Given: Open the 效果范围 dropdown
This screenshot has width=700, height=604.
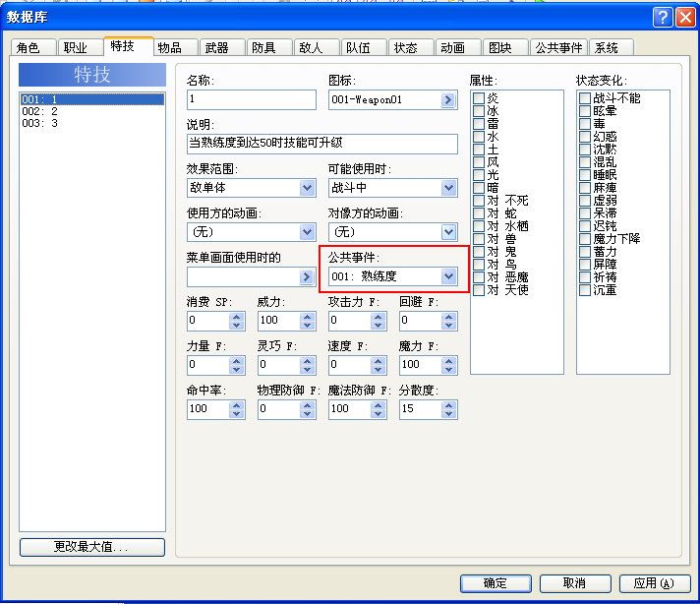Looking at the screenshot, I should click(307, 188).
